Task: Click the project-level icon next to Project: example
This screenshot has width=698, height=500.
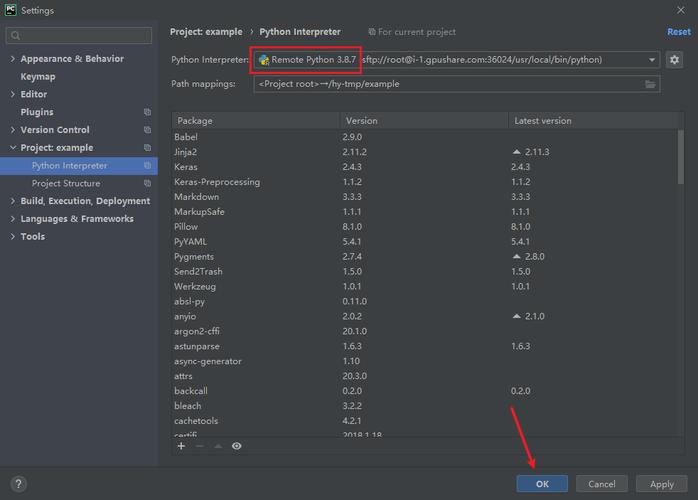Action: [x=147, y=147]
